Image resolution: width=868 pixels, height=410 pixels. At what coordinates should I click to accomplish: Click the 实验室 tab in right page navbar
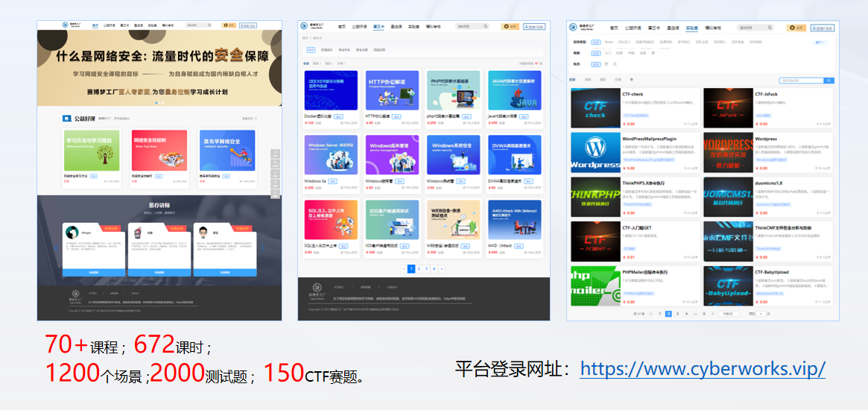(x=691, y=28)
